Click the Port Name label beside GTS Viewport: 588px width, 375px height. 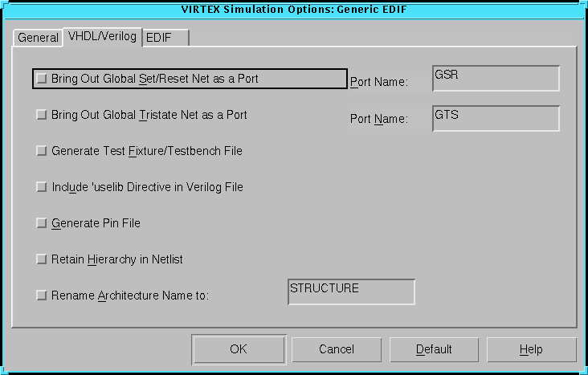tap(379, 119)
